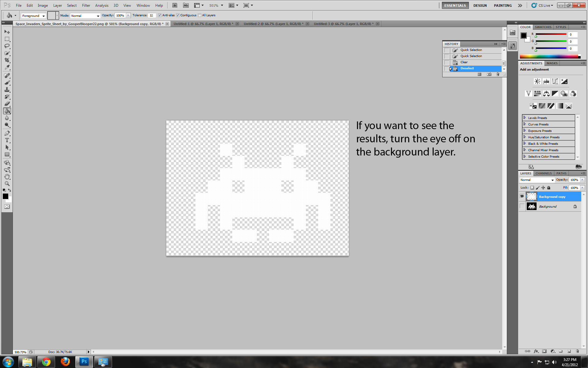The image size is (588, 368).
Task: Toggle Quick Mask mode icon
Action: pyautogui.click(x=7, y=207)
